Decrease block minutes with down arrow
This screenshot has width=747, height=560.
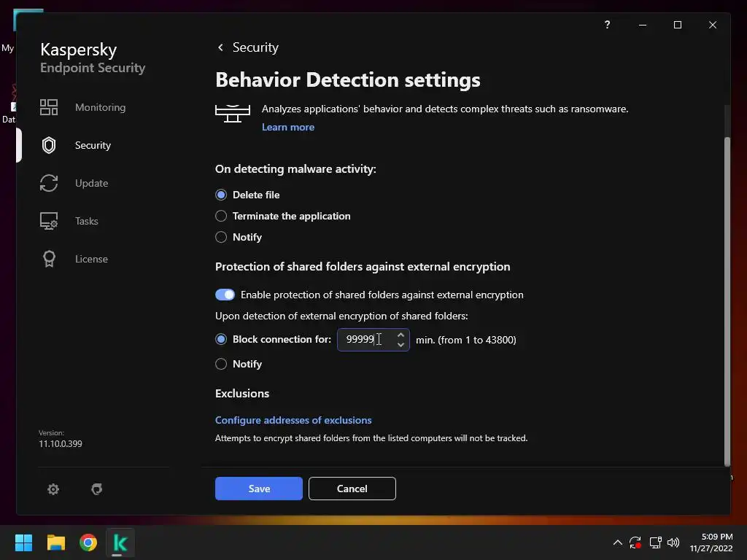(x=400, y=344)
